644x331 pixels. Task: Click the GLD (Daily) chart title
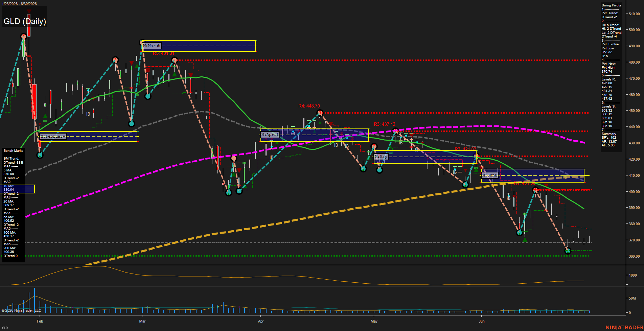pos(25,21)
